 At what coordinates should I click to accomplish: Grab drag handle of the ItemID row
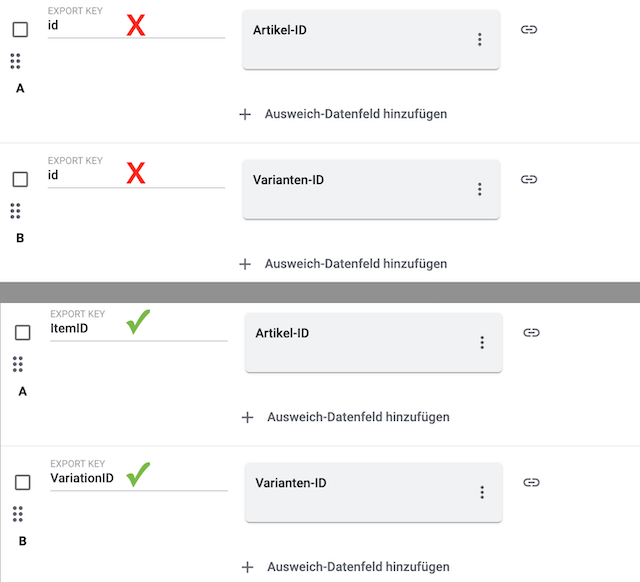(18, 364)
